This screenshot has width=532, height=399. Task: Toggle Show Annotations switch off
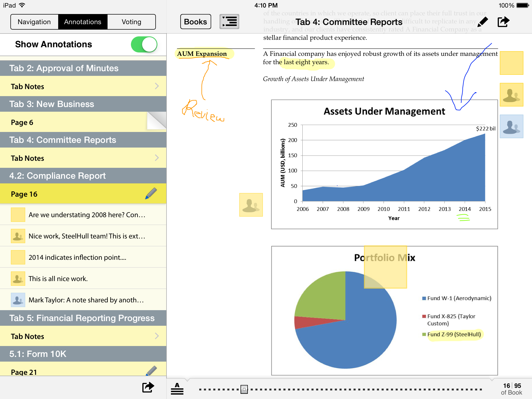pos(144,44)
